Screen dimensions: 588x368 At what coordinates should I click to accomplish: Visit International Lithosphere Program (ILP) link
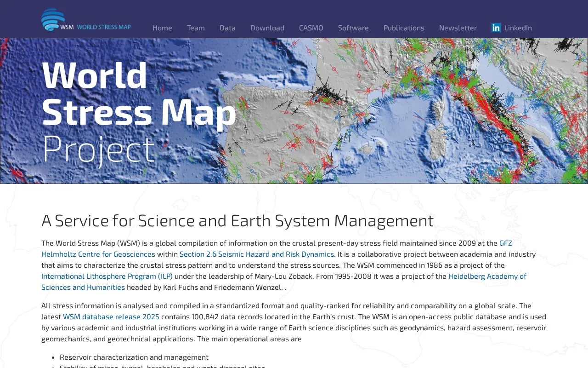[x=107, y=276]
